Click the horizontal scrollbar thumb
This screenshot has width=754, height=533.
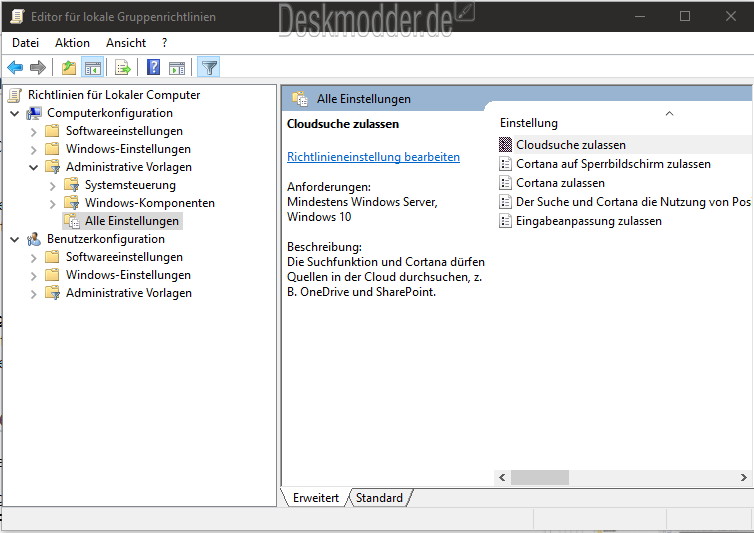pyautogui.click(x=540, y=477)
